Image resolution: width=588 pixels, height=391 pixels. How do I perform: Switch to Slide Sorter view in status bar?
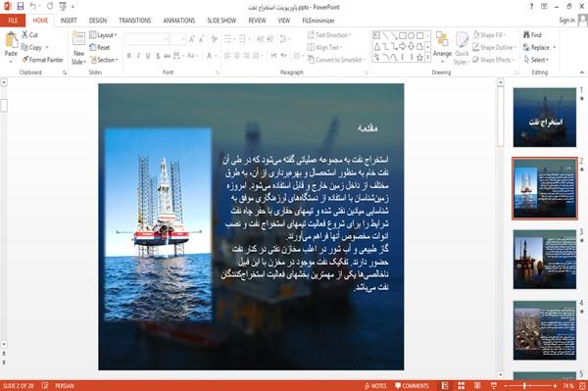click(461, 385)
